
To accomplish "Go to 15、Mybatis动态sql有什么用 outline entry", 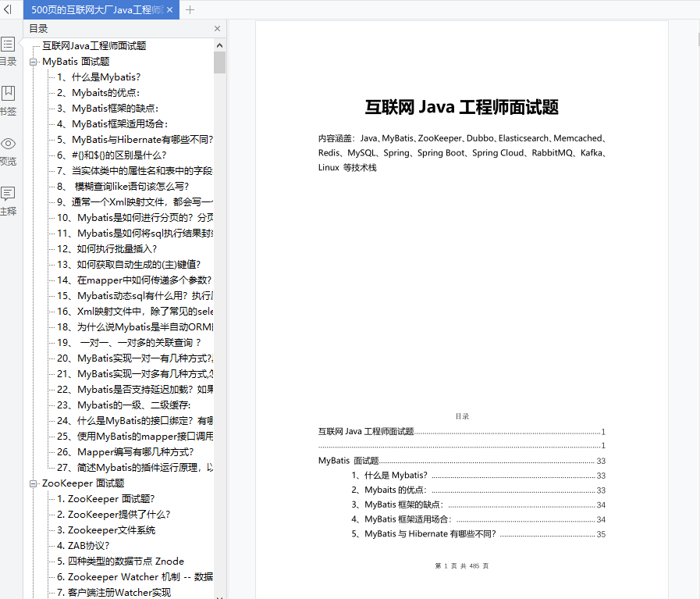I will coord(135,296).
